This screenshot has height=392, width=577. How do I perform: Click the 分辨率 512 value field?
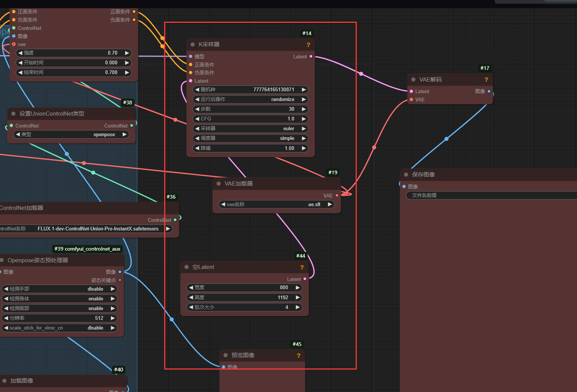(x=59, y=318)
